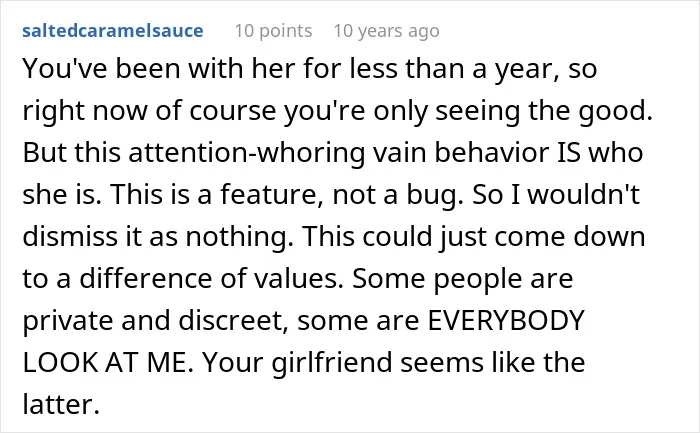Click the comment line starting "You've been with her"
The width and height of the screenshot is (700, 433).
click(309, 69)
